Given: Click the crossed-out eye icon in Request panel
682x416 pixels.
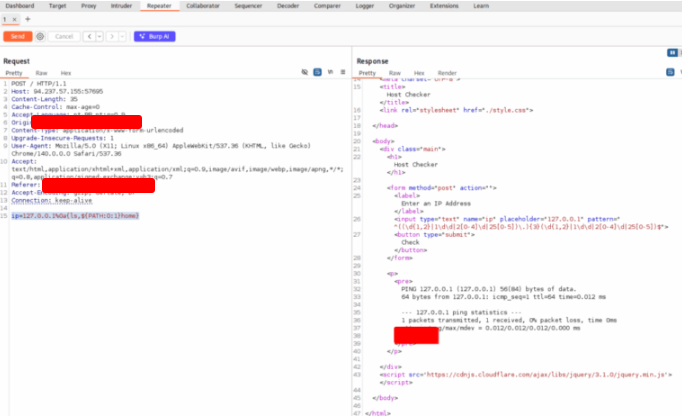Looking at the screenshot, I should (305, 73).
